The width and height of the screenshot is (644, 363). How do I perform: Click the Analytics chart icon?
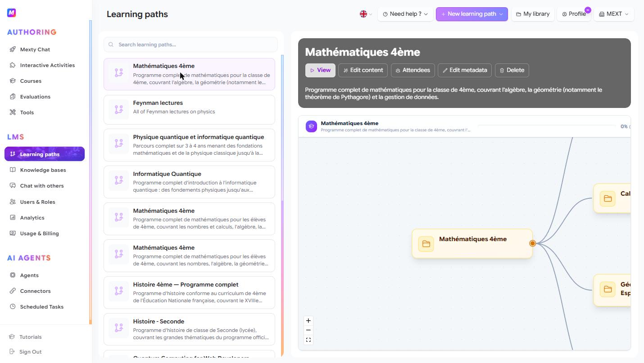13,218
